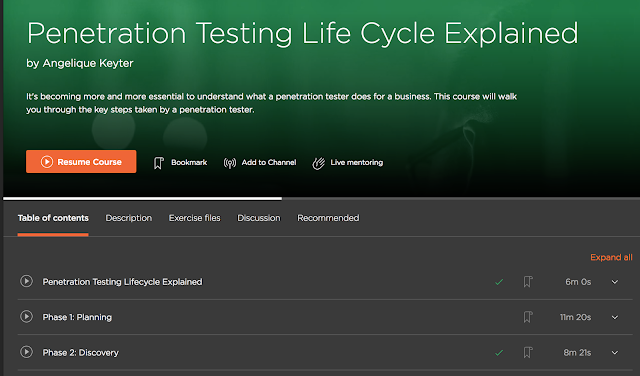
Task: Click the course progress bar
Action: (321, 199)
